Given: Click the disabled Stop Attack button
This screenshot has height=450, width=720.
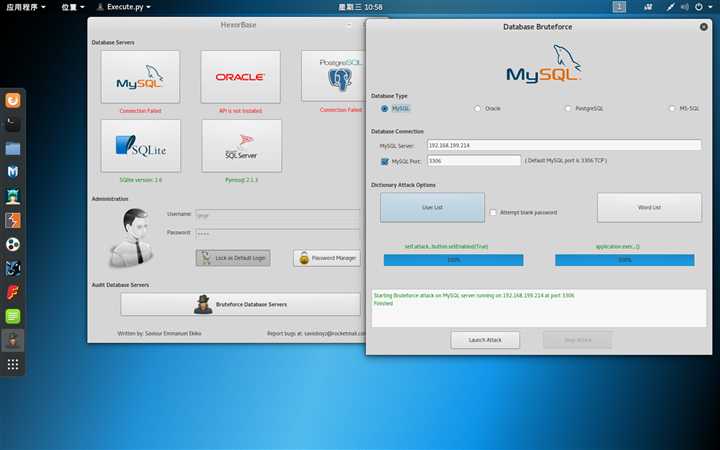Looking at the screenshot, I should pyautogui.click(x=578, y=340).
